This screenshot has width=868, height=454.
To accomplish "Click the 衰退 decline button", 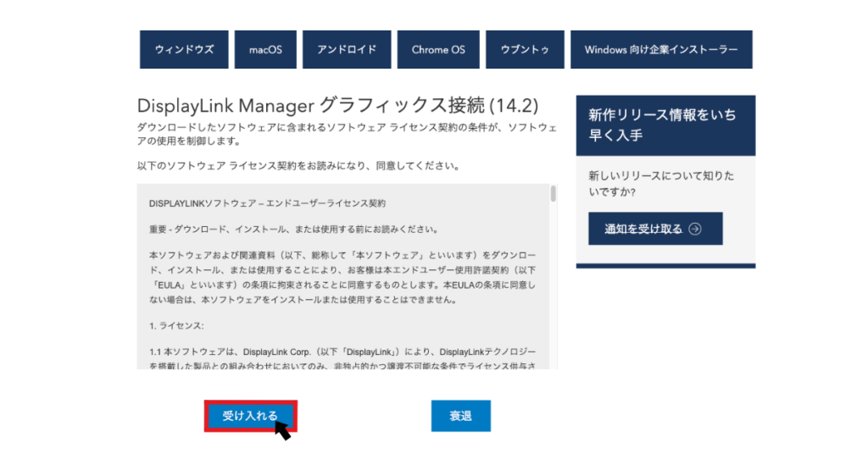I will coord(460,416).
